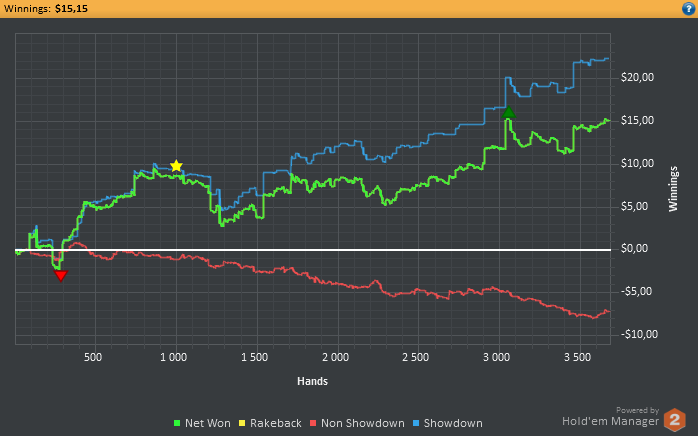Click the Powered by text
The height and width of the screenshot is (436, 698).
click(637, 410)
